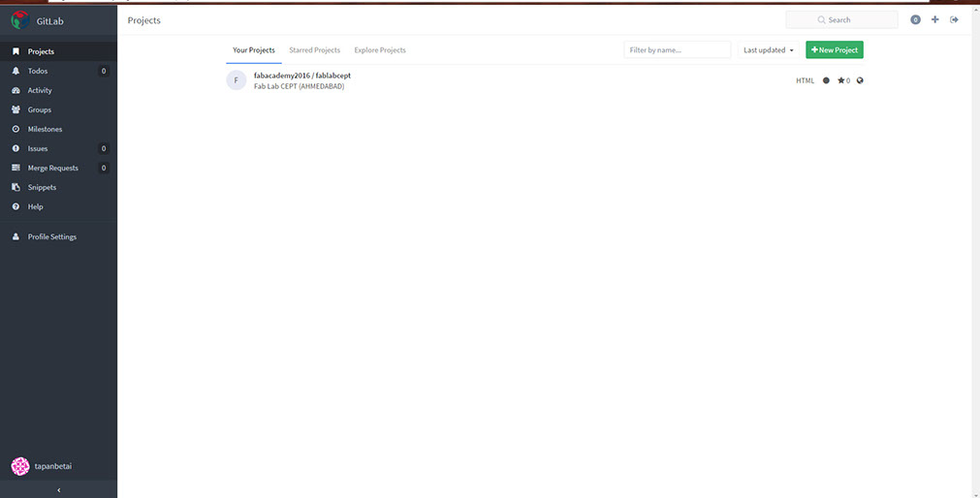Collapse the sidebar with the chevron
Viewport: 980px width, 498px height.
58,490
